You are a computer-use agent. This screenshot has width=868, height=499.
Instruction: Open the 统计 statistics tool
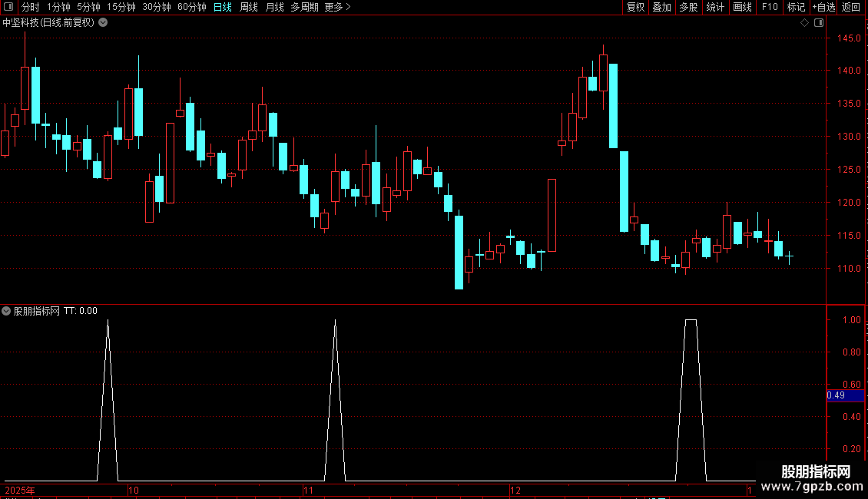coord(715,7)
